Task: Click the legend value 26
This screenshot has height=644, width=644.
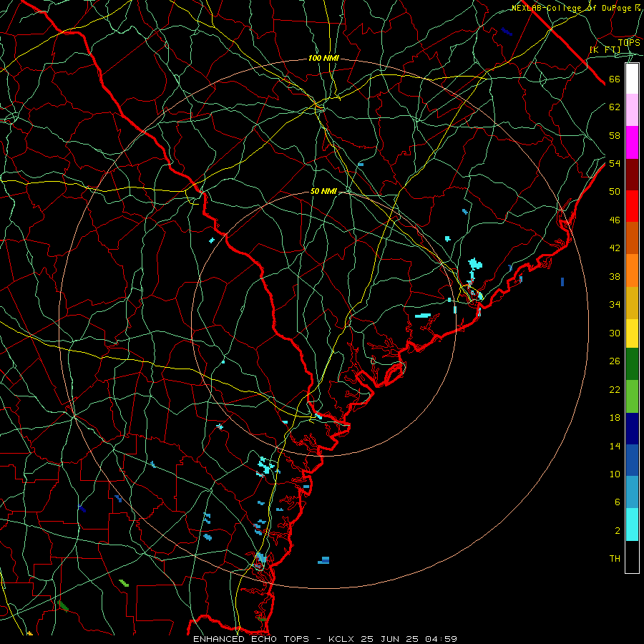Action: (615, 361)
